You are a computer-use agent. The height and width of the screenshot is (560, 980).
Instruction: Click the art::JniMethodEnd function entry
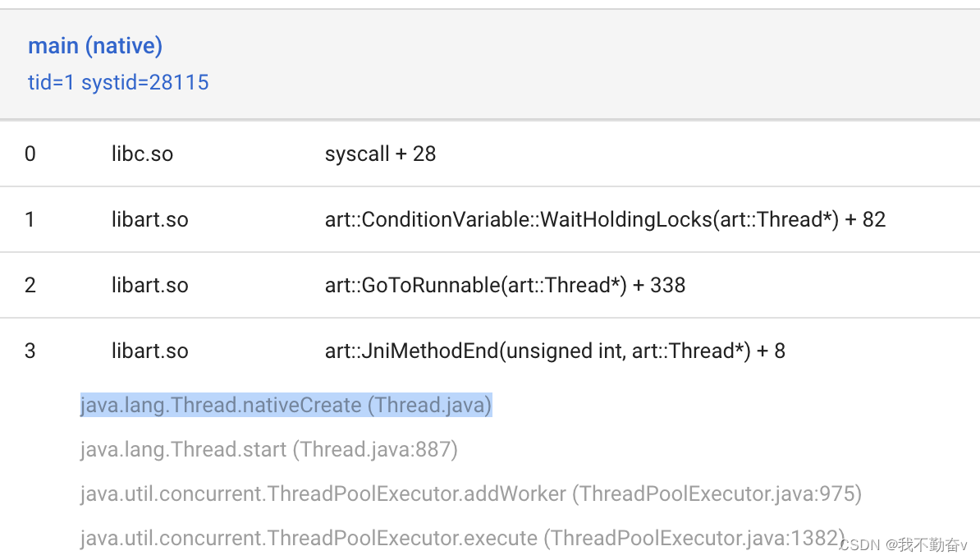pos(555,351)
